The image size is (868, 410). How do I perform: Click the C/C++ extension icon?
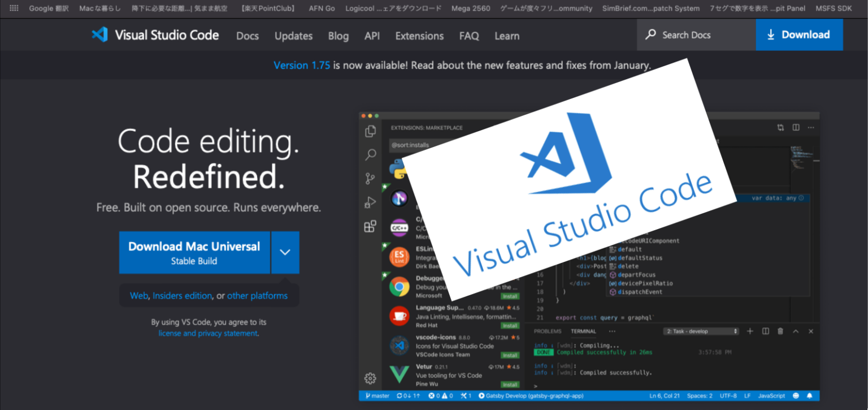399,228
